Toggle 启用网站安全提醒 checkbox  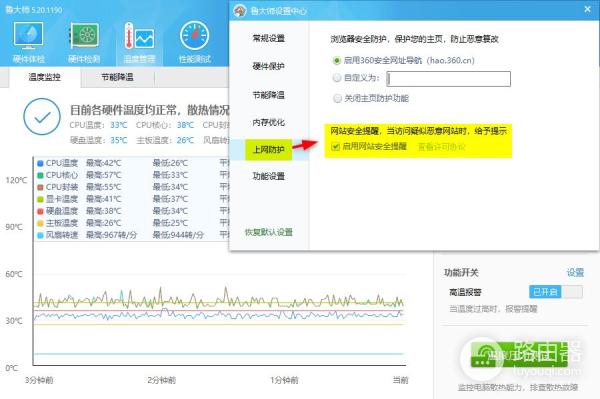coord(336,147)
